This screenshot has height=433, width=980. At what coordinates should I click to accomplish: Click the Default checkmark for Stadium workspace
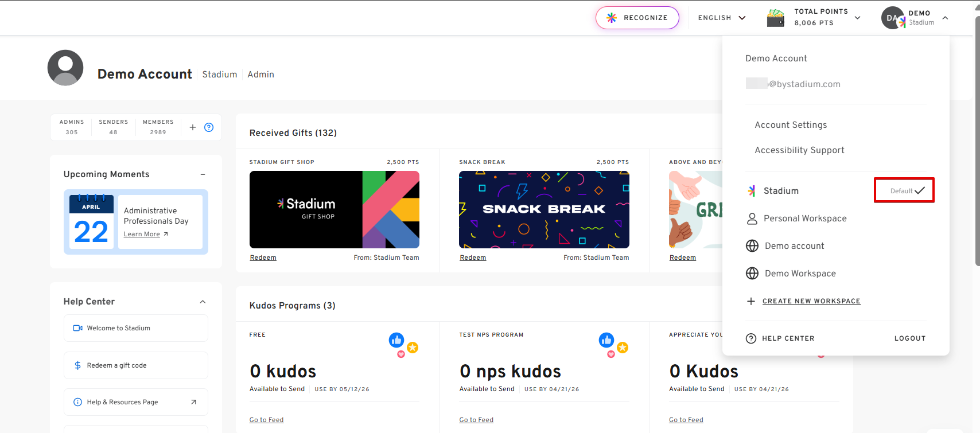pyautogui.click(x=919, y=190)
